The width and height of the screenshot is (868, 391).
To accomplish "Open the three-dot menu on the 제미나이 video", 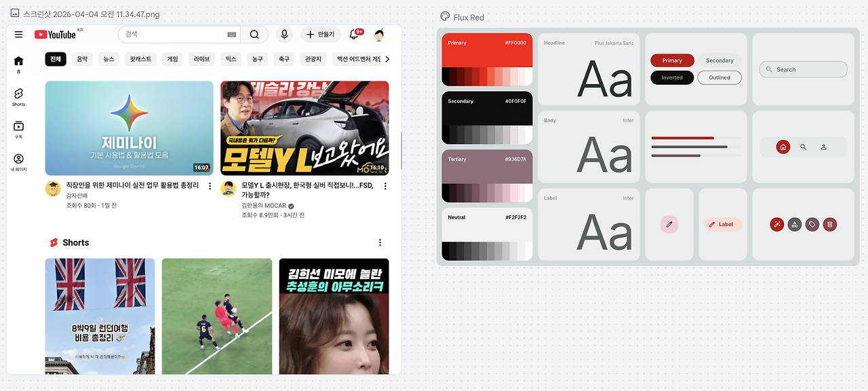I will (x=210, y=185).
